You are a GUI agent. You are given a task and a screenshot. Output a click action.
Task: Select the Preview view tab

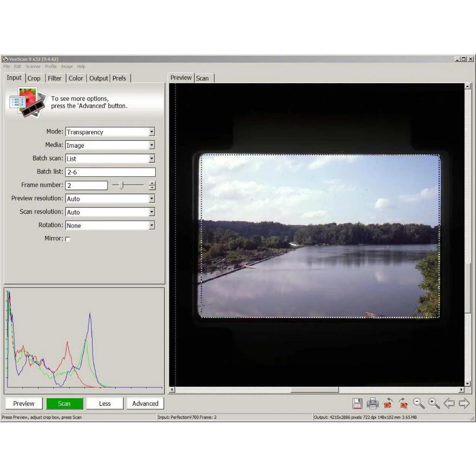pyautogui.click(x=181, y=78)
